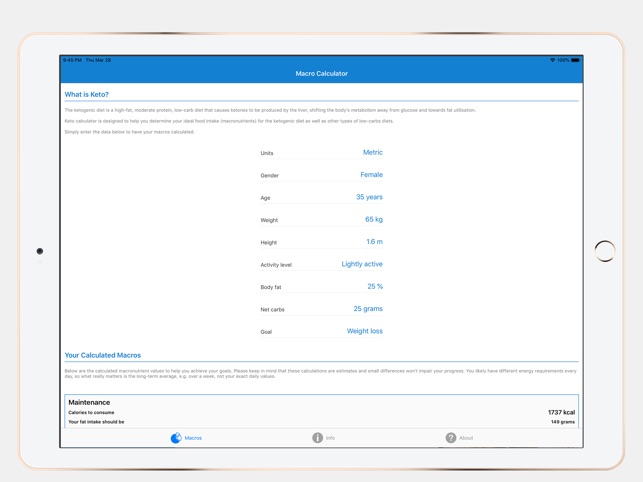Image resolution: width=643 pixels, height=482 pixels.
Task: Click the status bar time 9:45 PM
Action: tap(72, 60)
